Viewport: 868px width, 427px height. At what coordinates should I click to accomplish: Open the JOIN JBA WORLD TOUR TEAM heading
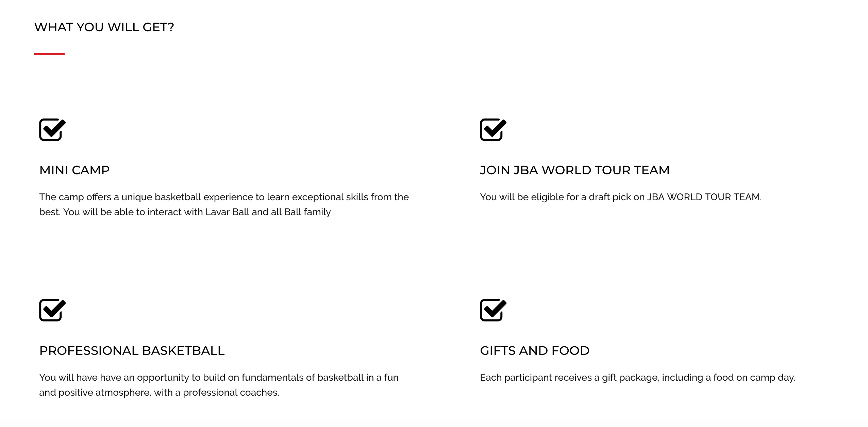coord(575,170)
